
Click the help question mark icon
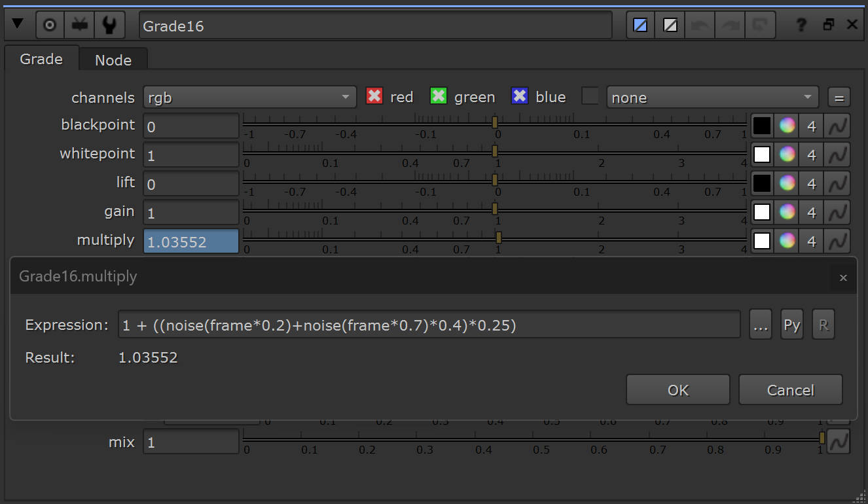[x=801, y=26]
